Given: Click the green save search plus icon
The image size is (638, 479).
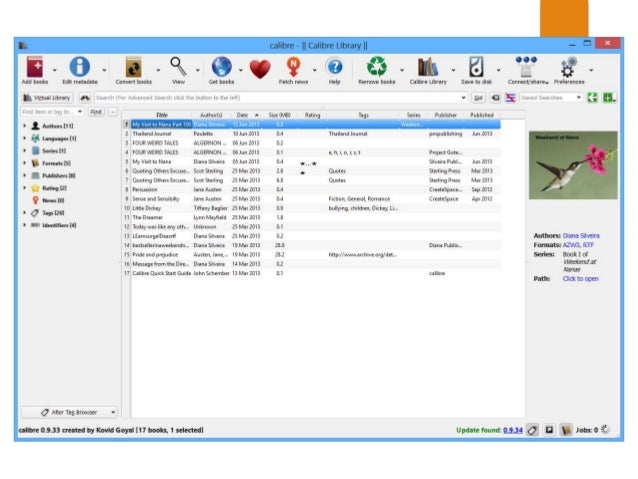Looking at the screenshot, I should coord(608,98).
